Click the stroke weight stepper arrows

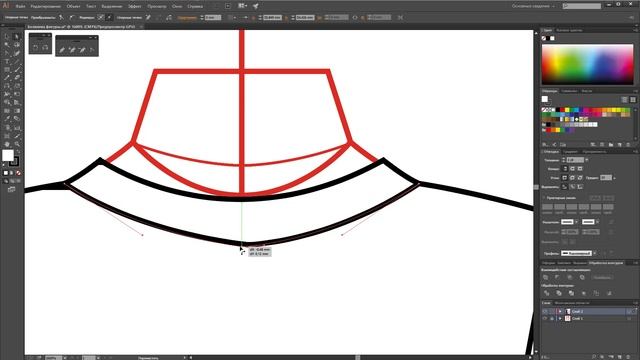click(564, 160)
